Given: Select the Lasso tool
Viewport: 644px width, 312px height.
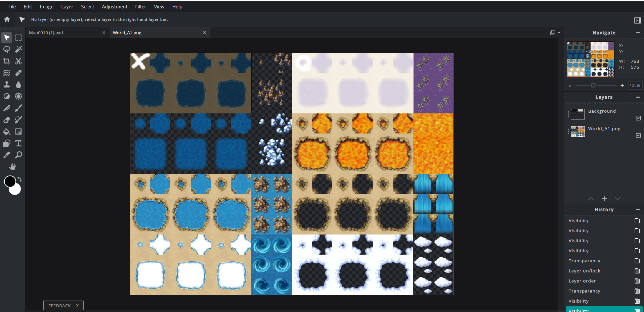Looking at the screenshot, I should (x=7, y=49).
